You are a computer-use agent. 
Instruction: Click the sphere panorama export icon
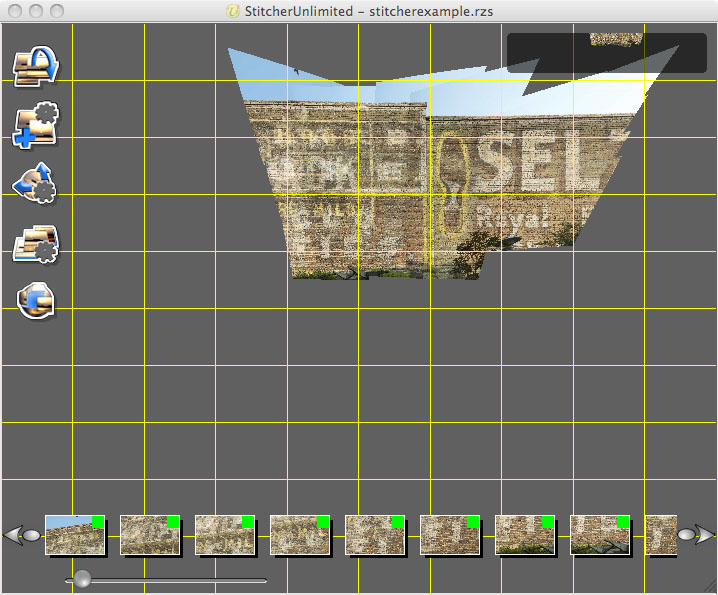coord(36,300)
